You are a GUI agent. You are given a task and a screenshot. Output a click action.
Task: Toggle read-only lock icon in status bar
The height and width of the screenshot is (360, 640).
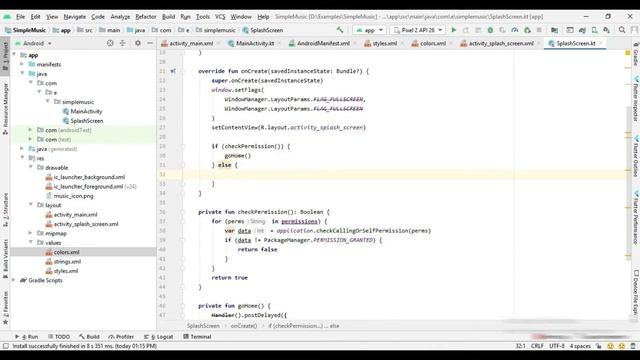[x=599, y=346]
